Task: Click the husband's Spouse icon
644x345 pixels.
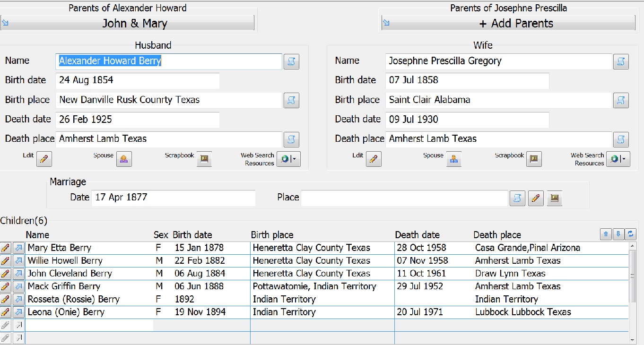Action: pos(124,159)
